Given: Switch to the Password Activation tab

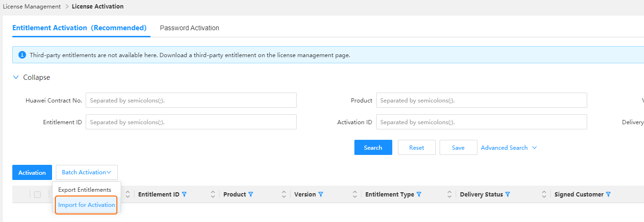Looking at the screenshot, I should (x=189, y=28).
